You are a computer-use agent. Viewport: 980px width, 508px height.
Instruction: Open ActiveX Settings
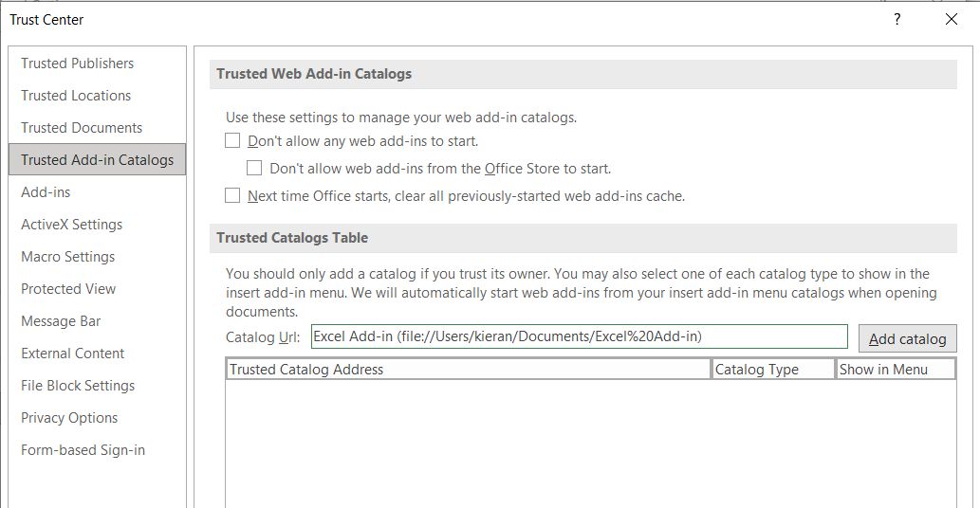click(x=71, y=225)
